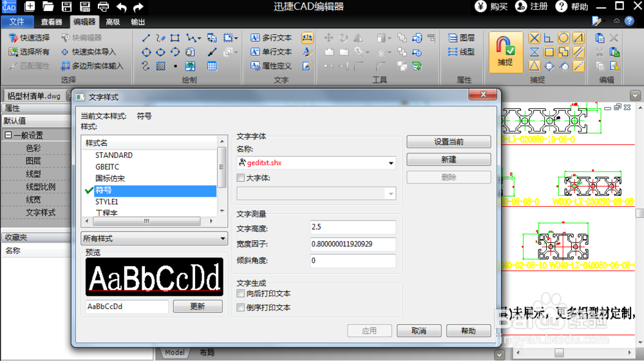Click the style list vertical scrollbar thumb
The width and height of the screenshot is (644, 361).
(x=222, y=167)
